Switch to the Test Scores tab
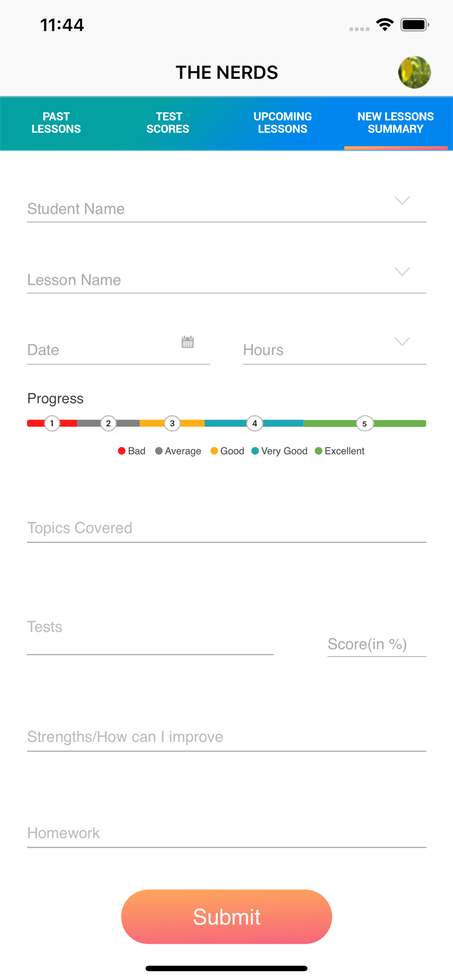The image size is (453, 980). 168,123
